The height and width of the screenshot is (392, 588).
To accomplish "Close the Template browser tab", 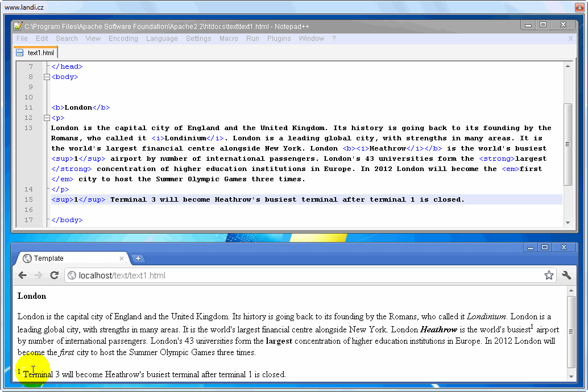I will 122,258.
